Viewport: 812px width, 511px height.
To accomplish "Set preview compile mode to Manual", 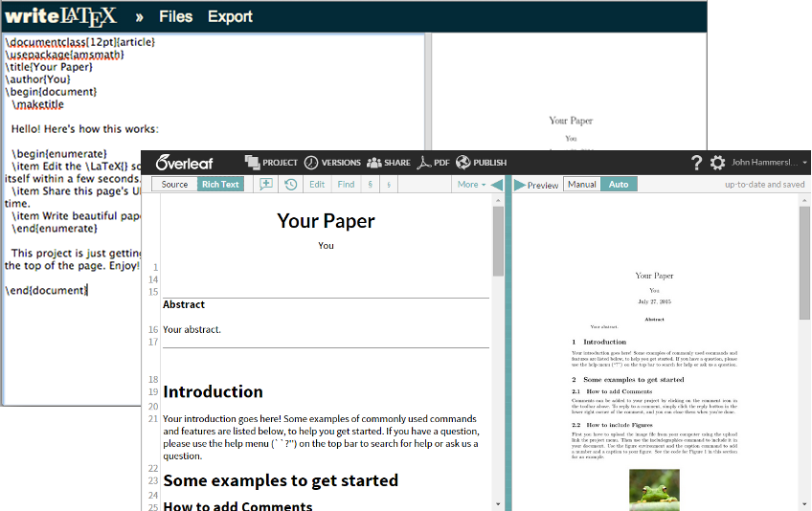I will [582, 185].
